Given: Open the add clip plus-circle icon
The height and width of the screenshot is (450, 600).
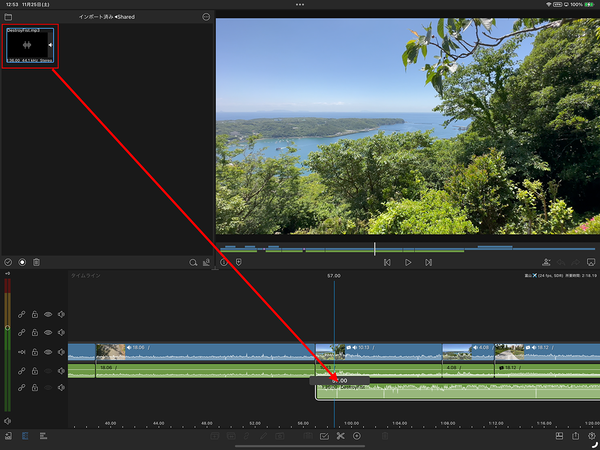Looking at the screenshot, I should coord(357,436).
